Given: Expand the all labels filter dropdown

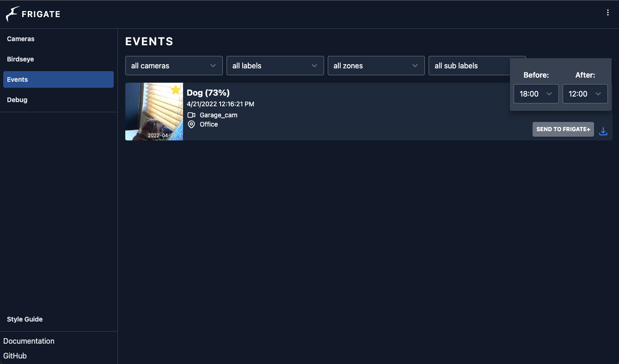Looking at the screenshot, I should (275, 66).
